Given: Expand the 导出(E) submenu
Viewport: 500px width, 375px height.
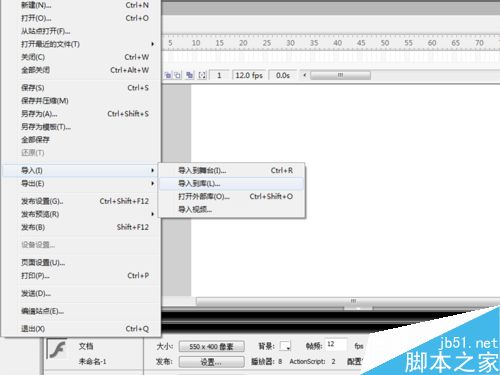Looking at the screenshot, I should coord(80,183).
